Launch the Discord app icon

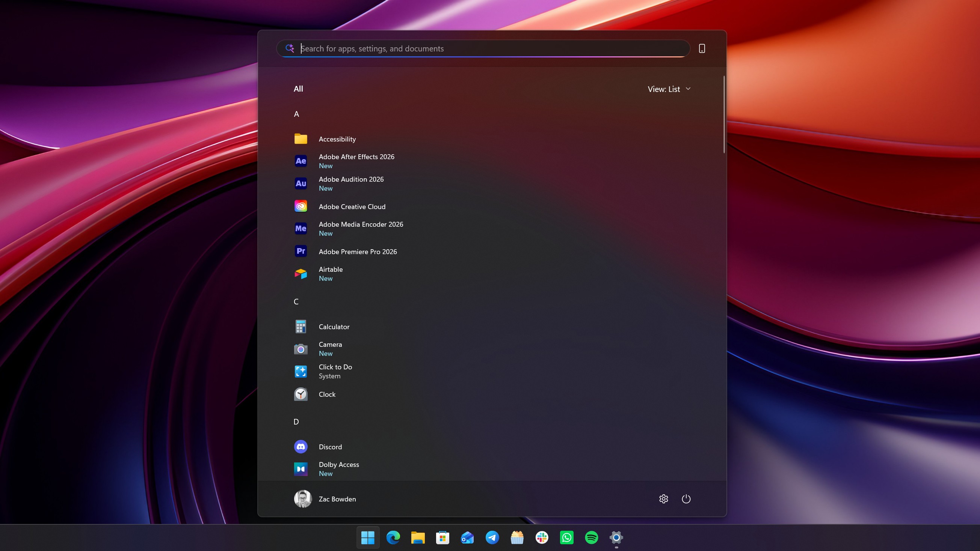(x=300, y=446)
